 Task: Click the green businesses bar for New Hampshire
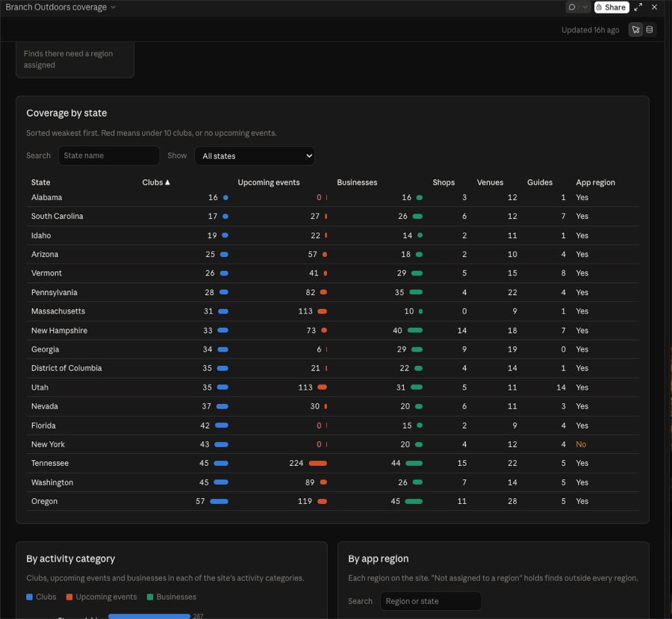[415, 331]
